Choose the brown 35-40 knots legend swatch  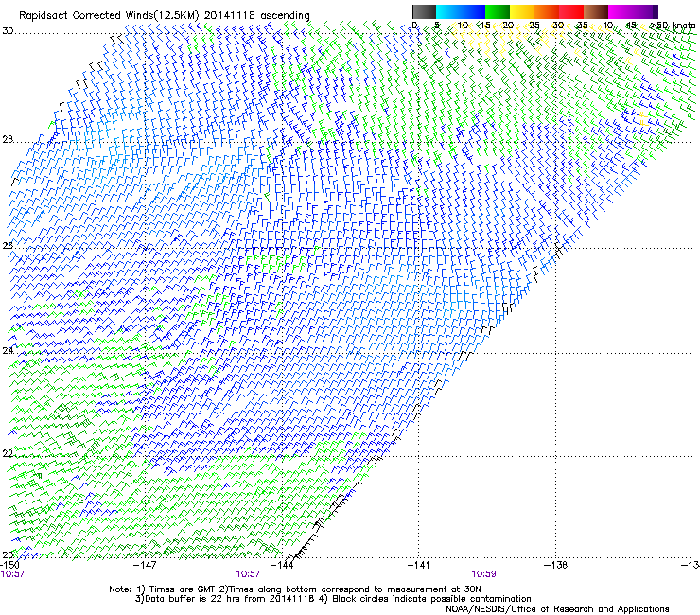click(596, 11)
